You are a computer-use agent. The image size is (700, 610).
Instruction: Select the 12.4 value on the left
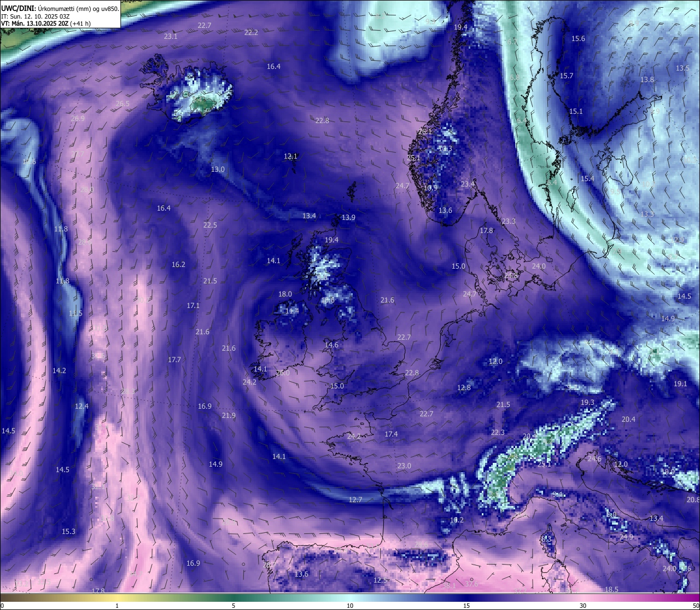click(x=81, y=406)
